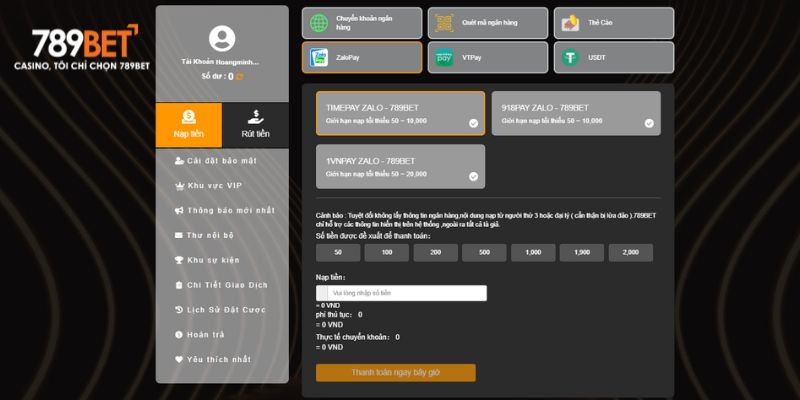Toggle the TIMEPAY ZALO checkmark
The image size is (800, 400).
[473, 123]
